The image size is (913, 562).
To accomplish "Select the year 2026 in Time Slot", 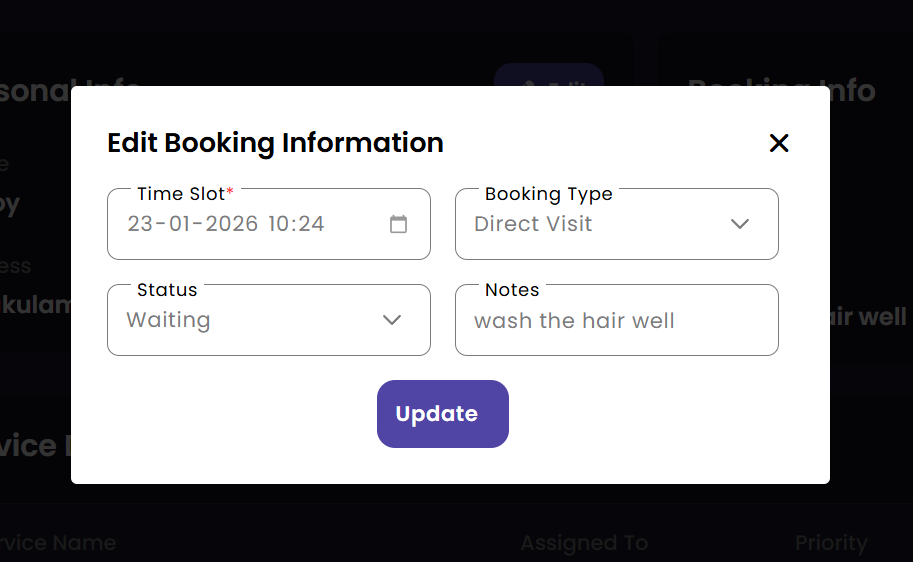I will pyautogui.click(x=231, y=224).
